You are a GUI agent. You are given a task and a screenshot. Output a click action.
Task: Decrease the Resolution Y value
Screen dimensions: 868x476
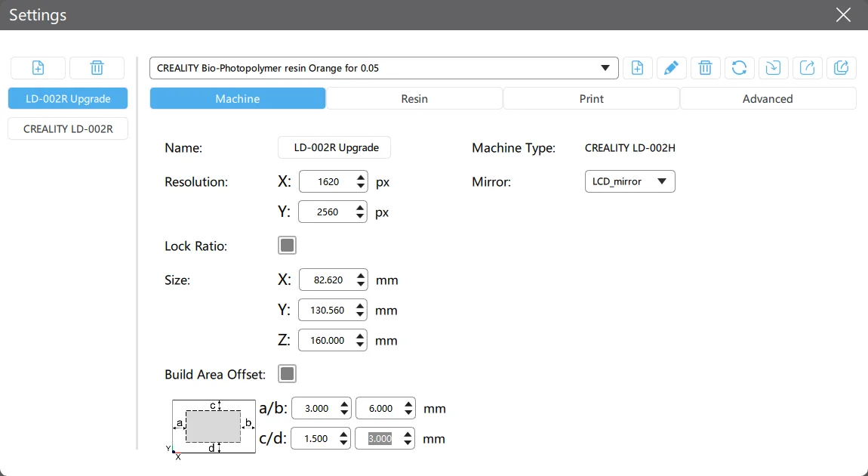click(360, 216)
